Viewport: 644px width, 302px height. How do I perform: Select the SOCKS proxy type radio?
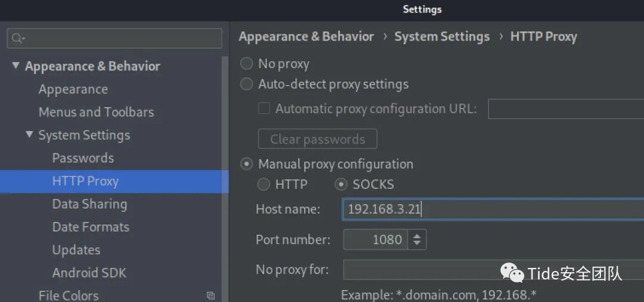coord(341,185)
